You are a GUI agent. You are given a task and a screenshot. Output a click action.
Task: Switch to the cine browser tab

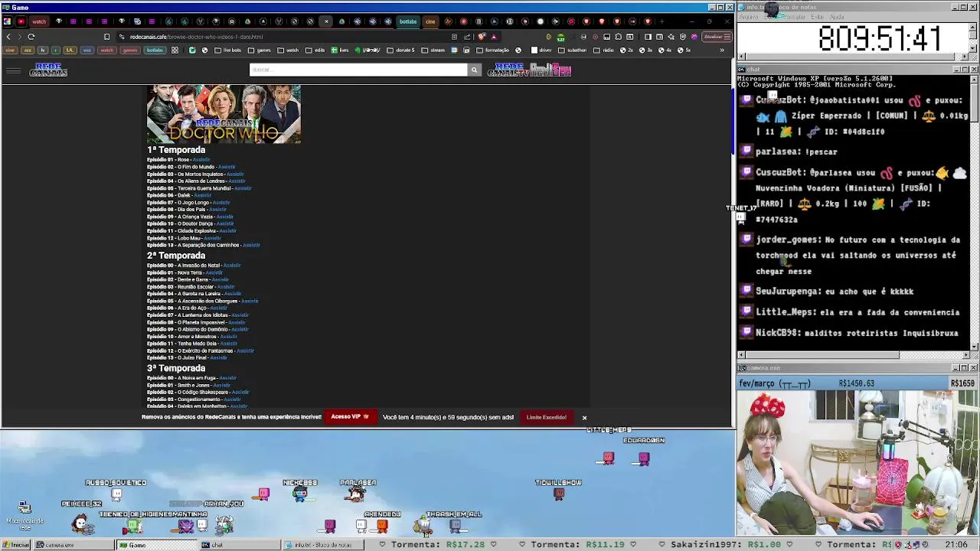click(430, 21)
